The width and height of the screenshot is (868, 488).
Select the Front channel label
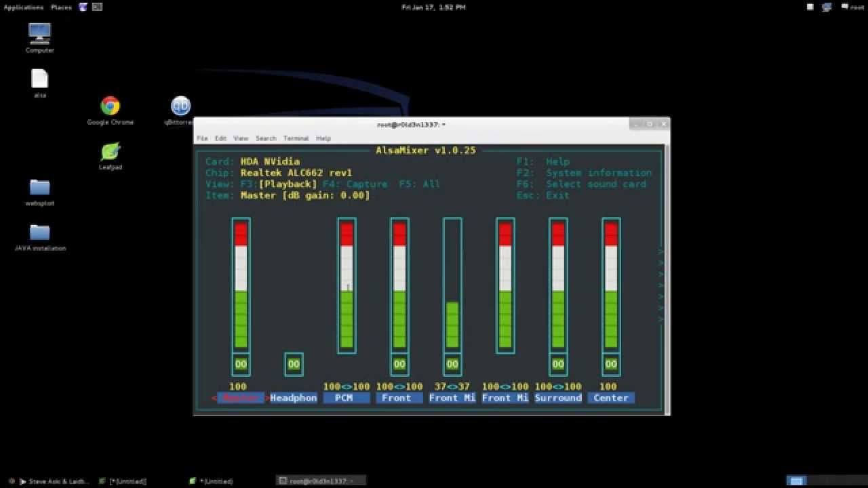pyautogui.click(x=399, y=398)
